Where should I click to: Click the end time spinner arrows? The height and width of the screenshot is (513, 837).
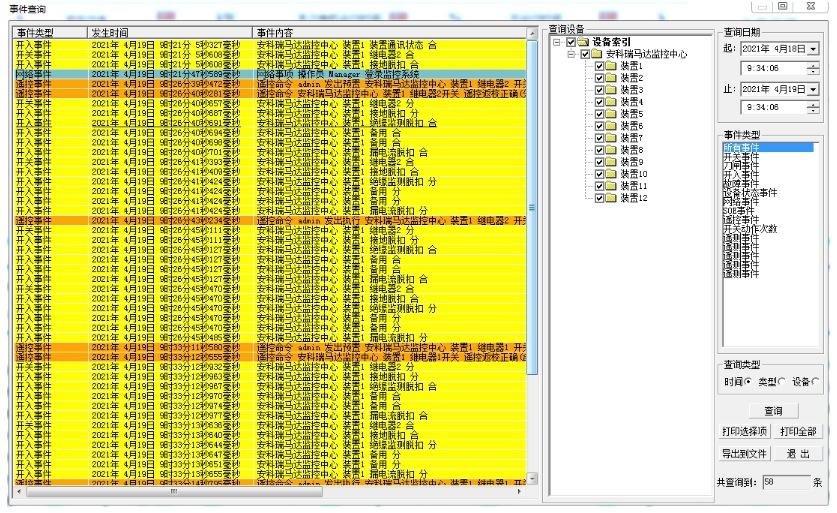pyautogui.click(x=813, y=108)
